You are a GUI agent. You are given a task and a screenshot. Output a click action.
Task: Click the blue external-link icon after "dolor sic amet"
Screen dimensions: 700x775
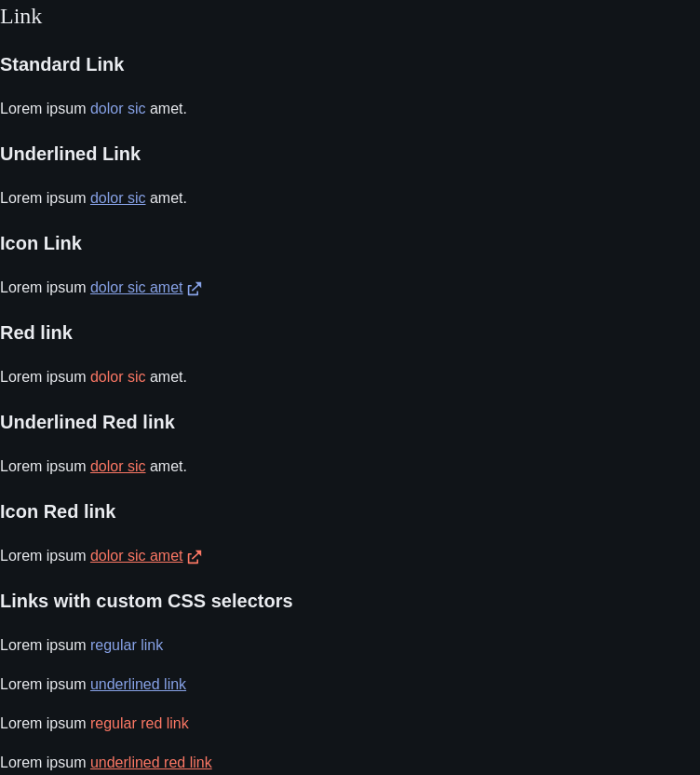[195, 289]
